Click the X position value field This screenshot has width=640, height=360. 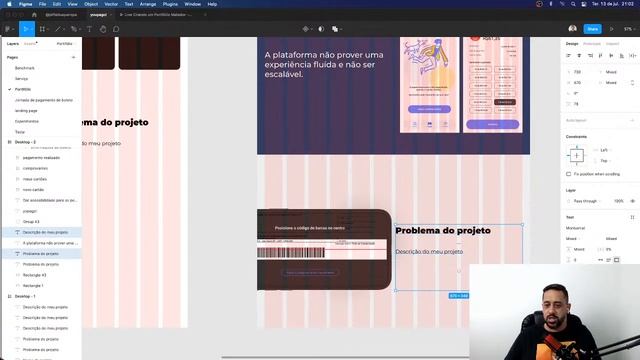pyautogui.click(x=577, y=72)
